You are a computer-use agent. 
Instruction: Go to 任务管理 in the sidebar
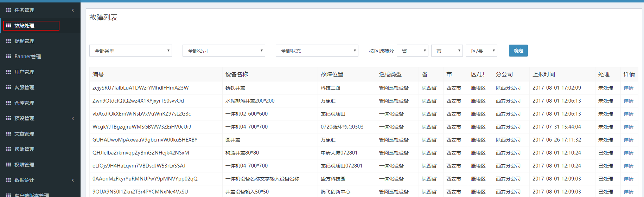click(24, 10)
